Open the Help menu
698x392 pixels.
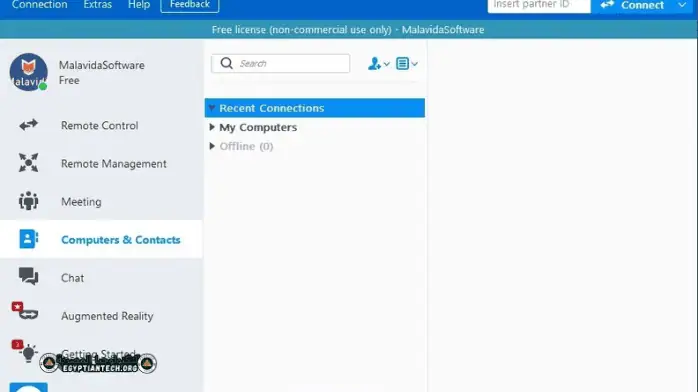(x=139, y=5)
